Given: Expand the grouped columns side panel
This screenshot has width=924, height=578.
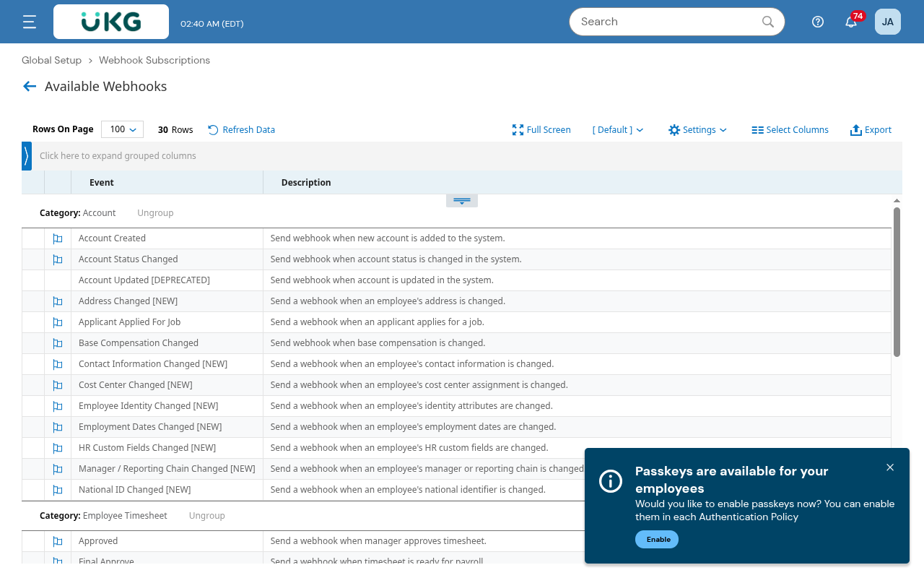Looking at the screenshot, I should click(x=27, y=156).
